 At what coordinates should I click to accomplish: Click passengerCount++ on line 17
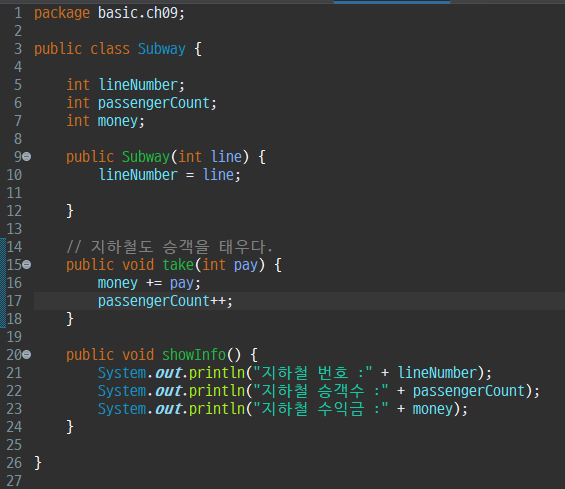[x=166, y=301]
